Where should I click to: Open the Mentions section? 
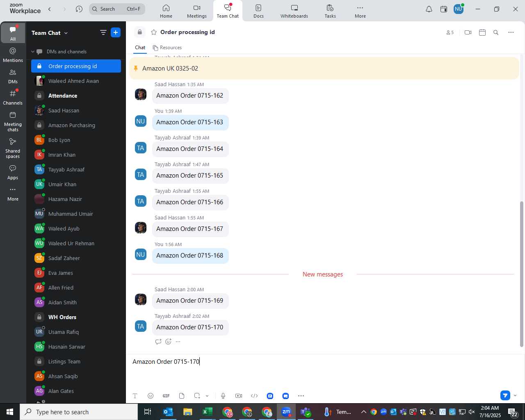pyautogui.click(x=13, y=55)
